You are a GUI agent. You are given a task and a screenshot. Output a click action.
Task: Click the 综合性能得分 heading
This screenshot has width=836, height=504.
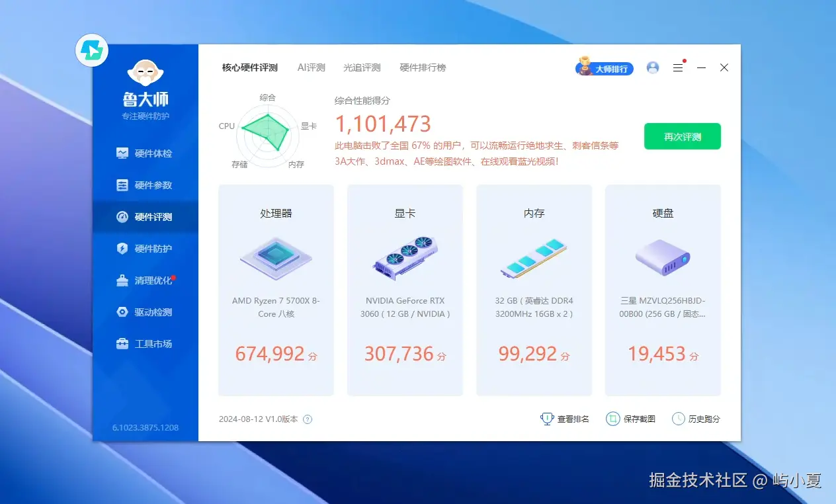362,101
